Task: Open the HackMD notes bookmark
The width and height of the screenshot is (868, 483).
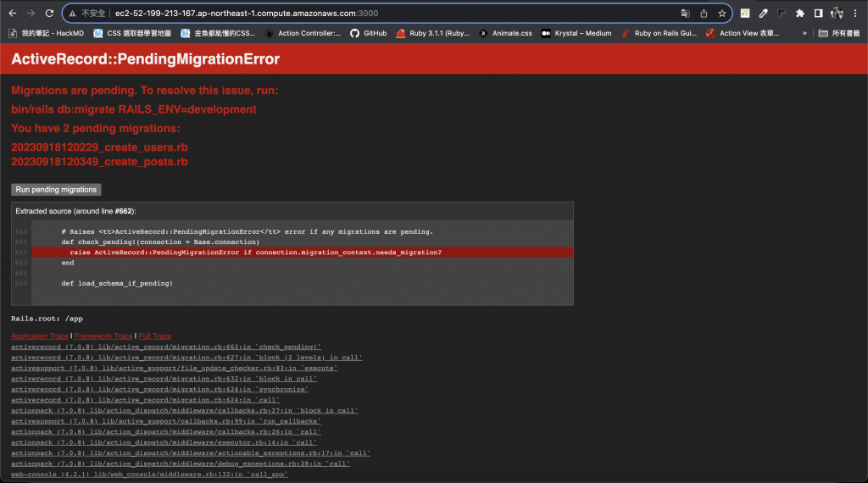Action: click(47, 33)
